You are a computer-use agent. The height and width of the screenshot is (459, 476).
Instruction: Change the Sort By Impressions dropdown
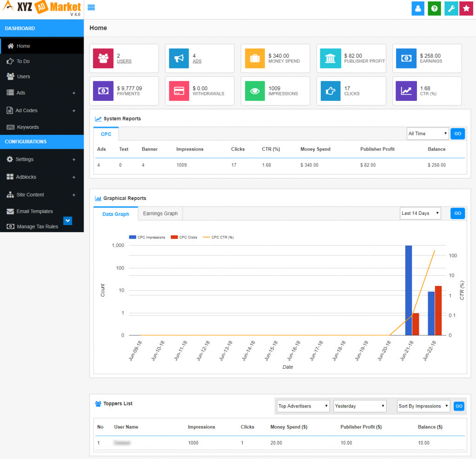pos(423,406)
